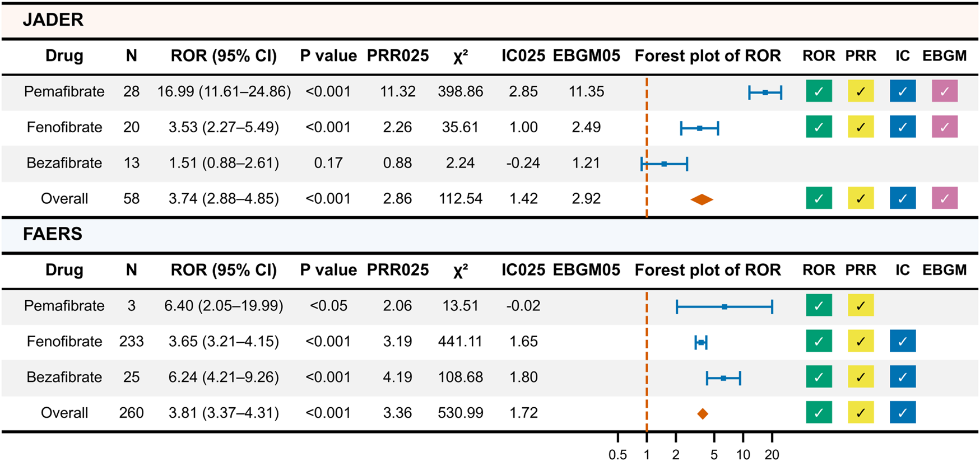Select the Bezafibrate drug name under FAERS
The image size is (980, 461).
[x=64, y=377]
